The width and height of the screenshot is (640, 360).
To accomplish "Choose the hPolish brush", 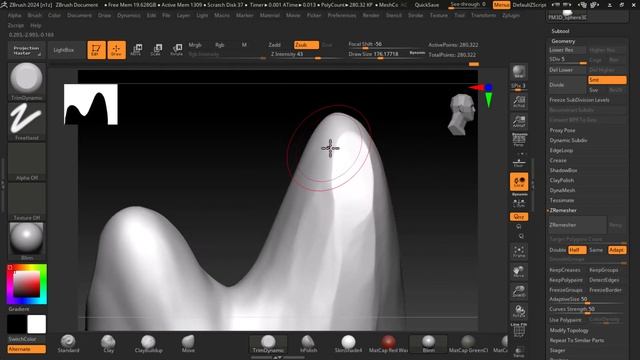I will point(308,344).
